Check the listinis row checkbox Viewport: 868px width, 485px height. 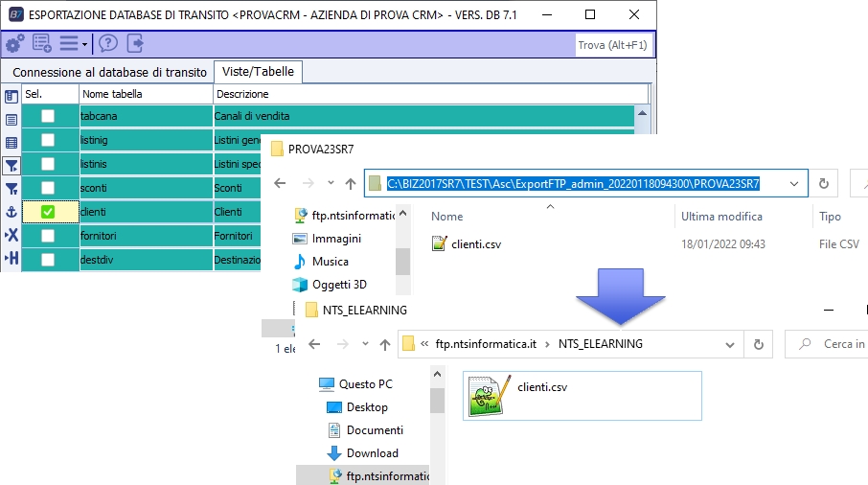coord(48,164)
